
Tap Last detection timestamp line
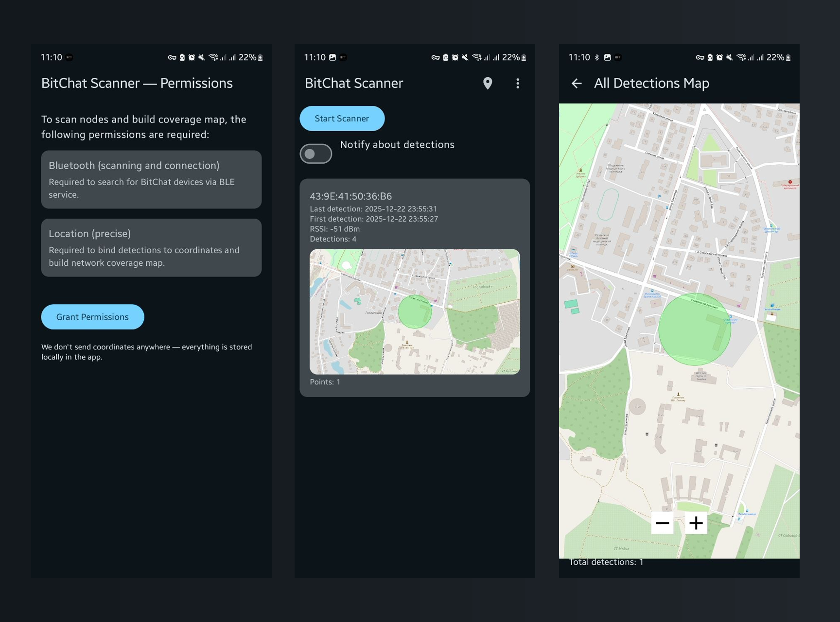coord(373,209)
